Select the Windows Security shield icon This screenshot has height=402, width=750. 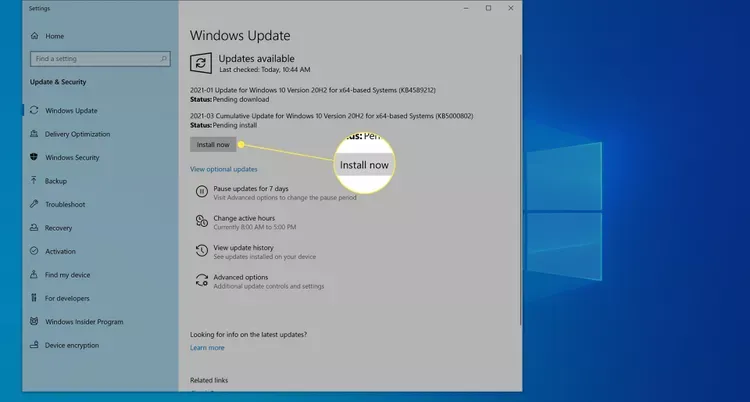coord(35,157)
